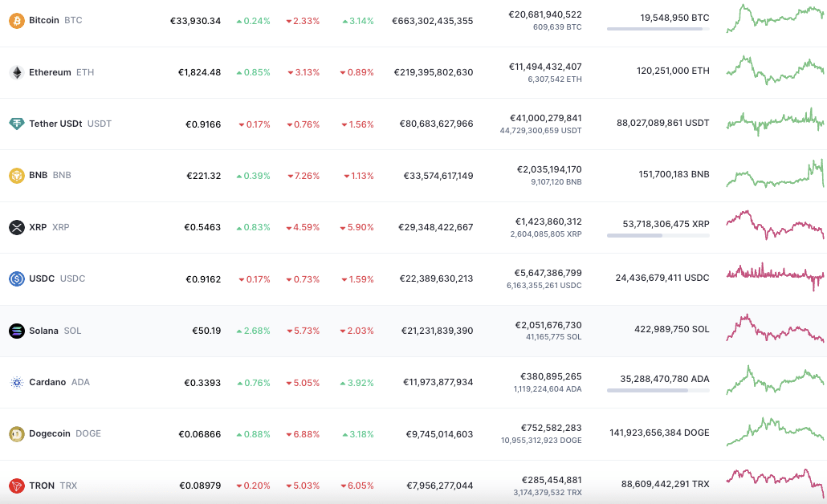Select USDC supply 24,436,679,411 USDC

[662, 278]
